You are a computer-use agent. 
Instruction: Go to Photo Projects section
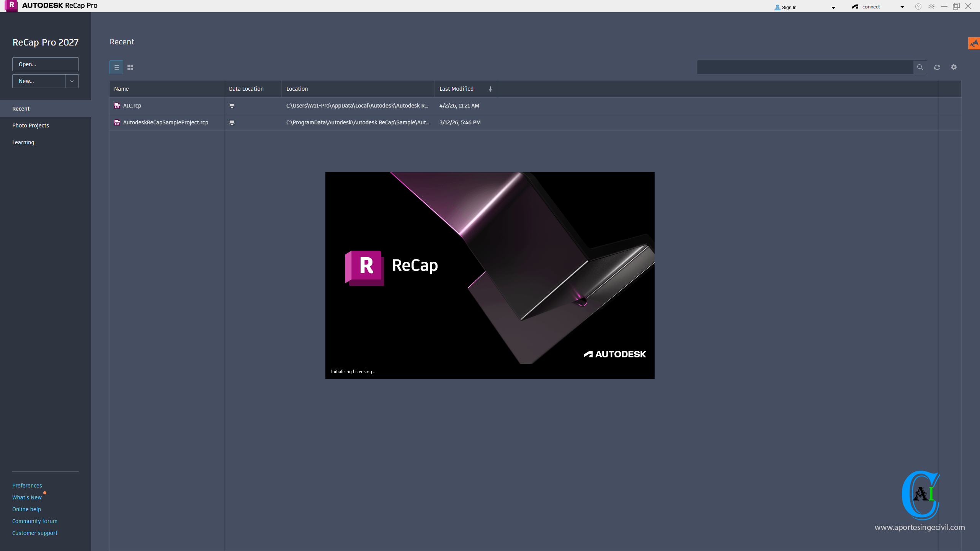point(31,126)
